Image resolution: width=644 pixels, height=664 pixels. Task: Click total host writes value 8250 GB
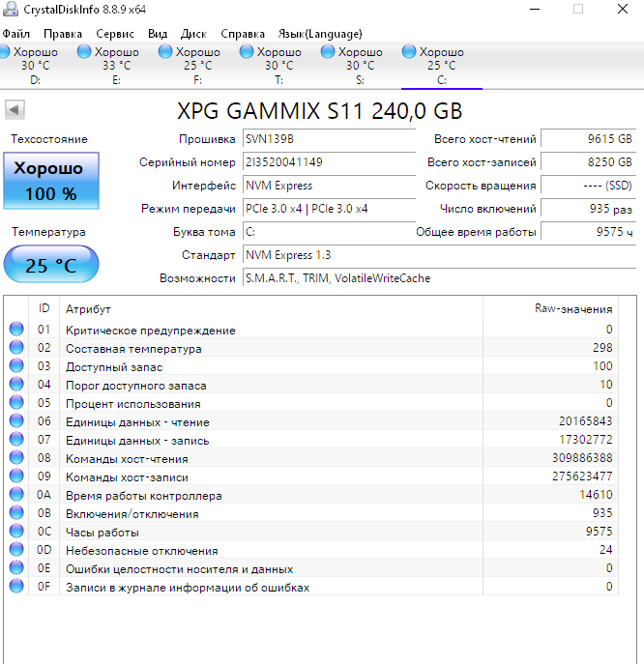[589, 162]
